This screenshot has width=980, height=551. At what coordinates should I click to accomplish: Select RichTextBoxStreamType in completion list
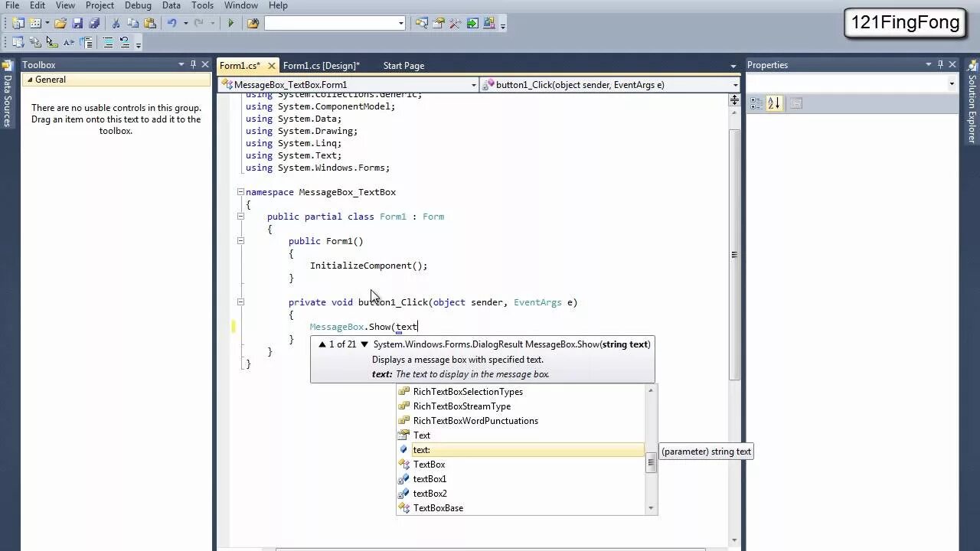coord(521,406)
